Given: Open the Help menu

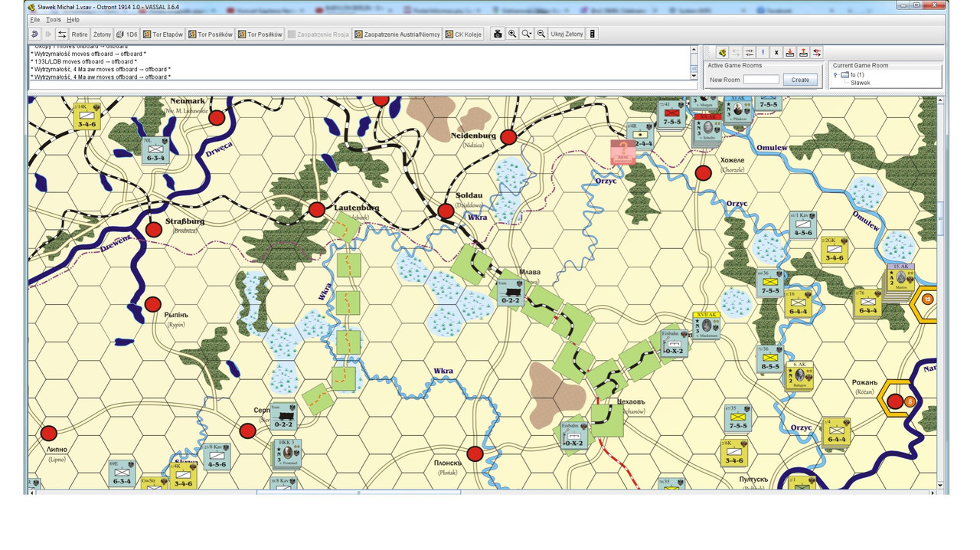Looking at the screenshot, I should pyautogui.click(x=73, y=20).
